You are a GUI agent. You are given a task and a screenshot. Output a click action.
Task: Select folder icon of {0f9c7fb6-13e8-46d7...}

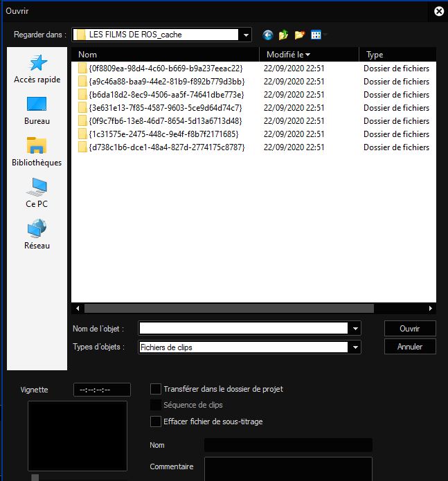pos(82,121)
